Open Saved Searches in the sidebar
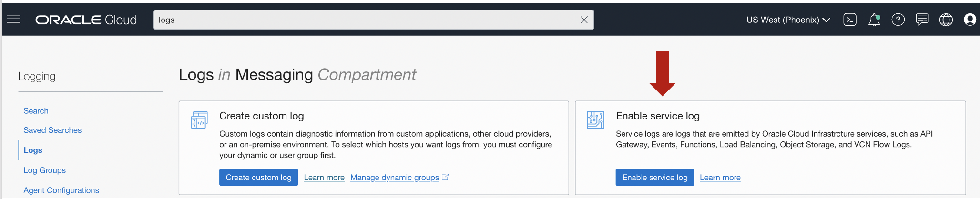The width and height of the screenshot is (980, 199). 52,130
